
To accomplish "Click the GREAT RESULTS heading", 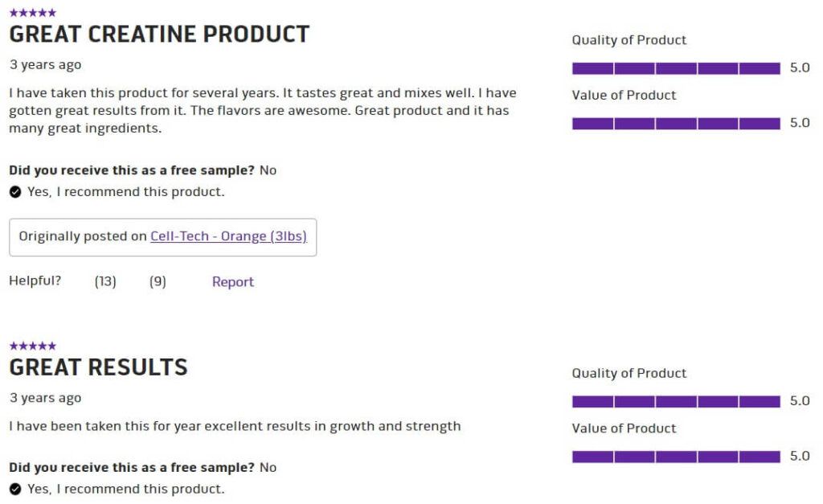I will point(98,367).
